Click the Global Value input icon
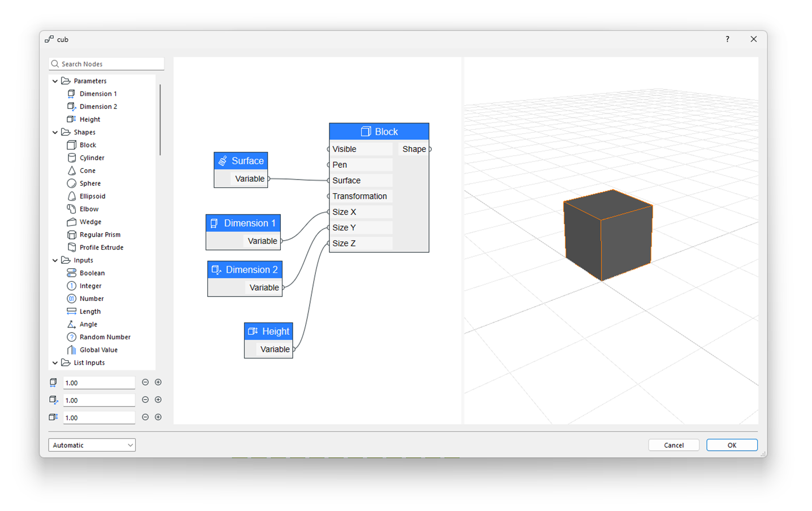The width and height of the screenshot is (812, 511). click(71, 350)
